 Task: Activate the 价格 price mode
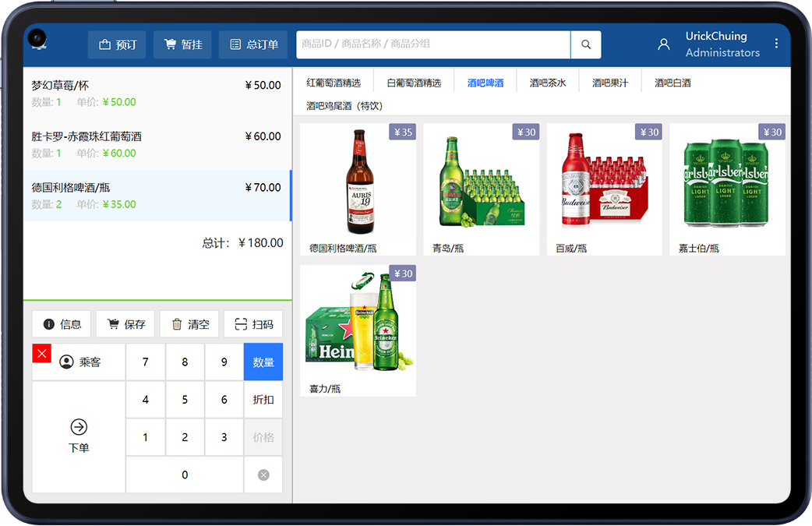(263, 437)
